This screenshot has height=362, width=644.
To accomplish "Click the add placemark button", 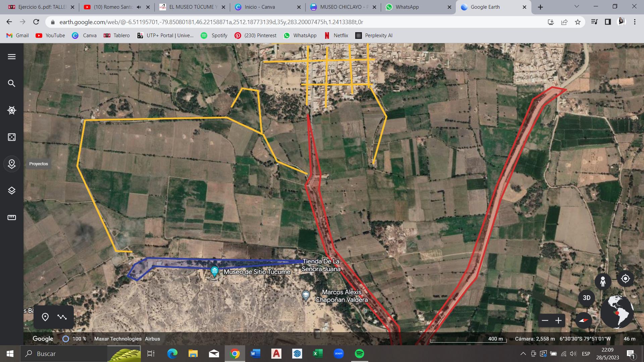I will [45, 317].
